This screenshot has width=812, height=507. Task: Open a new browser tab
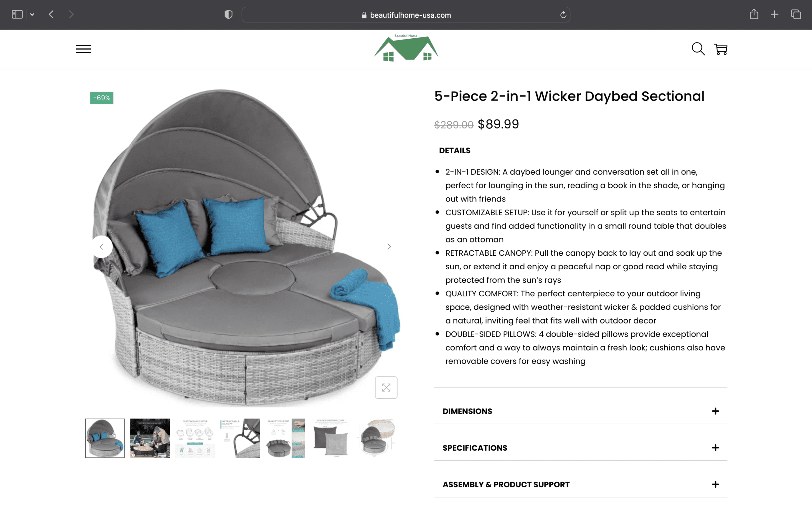[775, 15]
